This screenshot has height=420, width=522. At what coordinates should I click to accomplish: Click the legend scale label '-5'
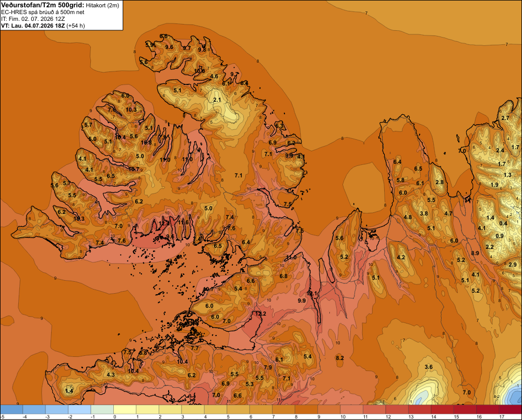click(3, 417)
